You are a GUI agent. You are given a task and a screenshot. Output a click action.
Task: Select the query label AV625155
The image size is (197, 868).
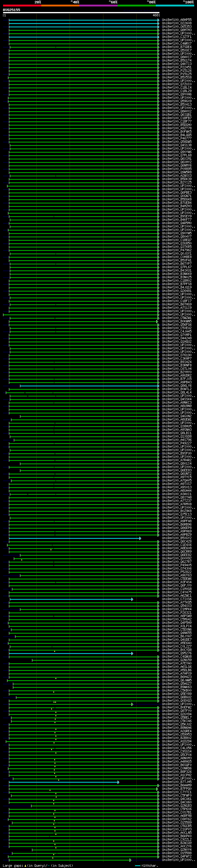point(11,10)
